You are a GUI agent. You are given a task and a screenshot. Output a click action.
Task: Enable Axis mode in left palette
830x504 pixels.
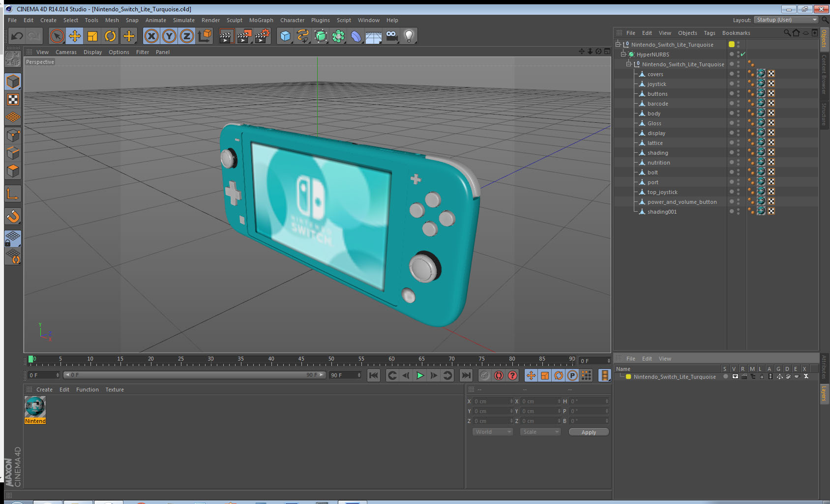(13, 194)
